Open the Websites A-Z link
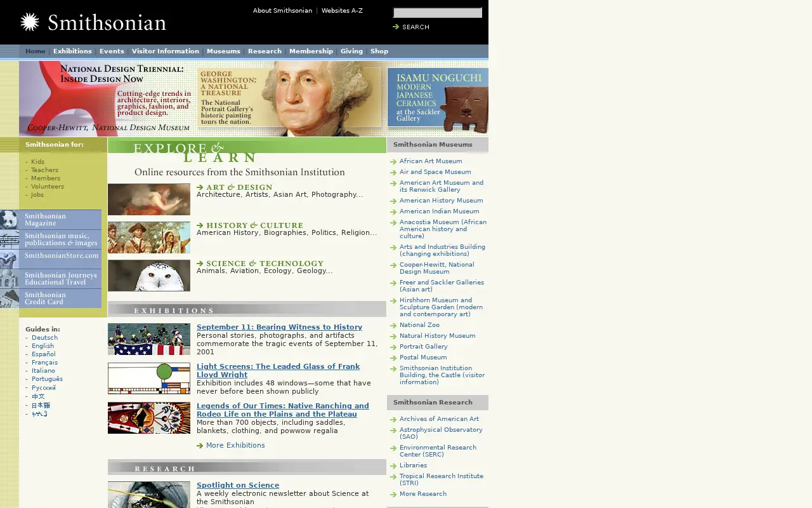The width and height of the screenshot is (812, 508). [342, 11]
